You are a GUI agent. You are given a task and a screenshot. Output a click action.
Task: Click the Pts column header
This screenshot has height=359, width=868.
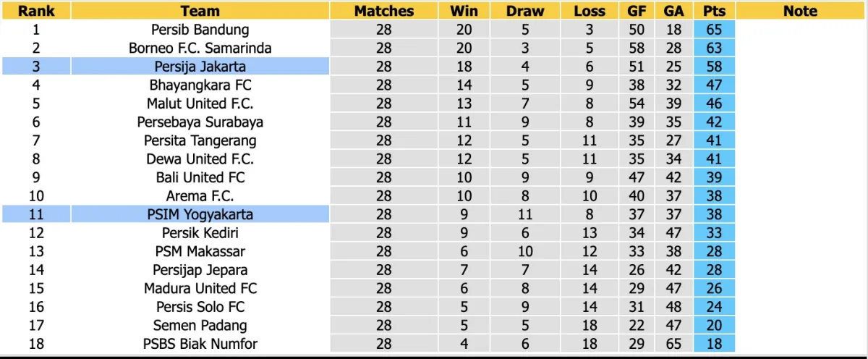(x=714, y=11)
